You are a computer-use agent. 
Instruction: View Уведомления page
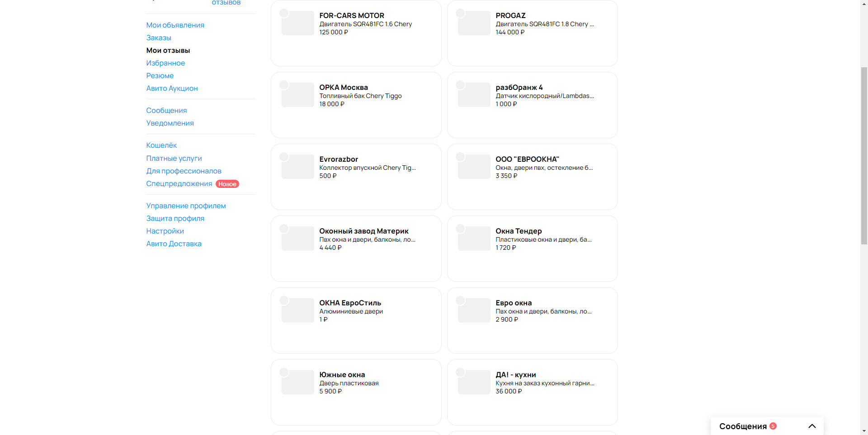click(x=170, y=123)
